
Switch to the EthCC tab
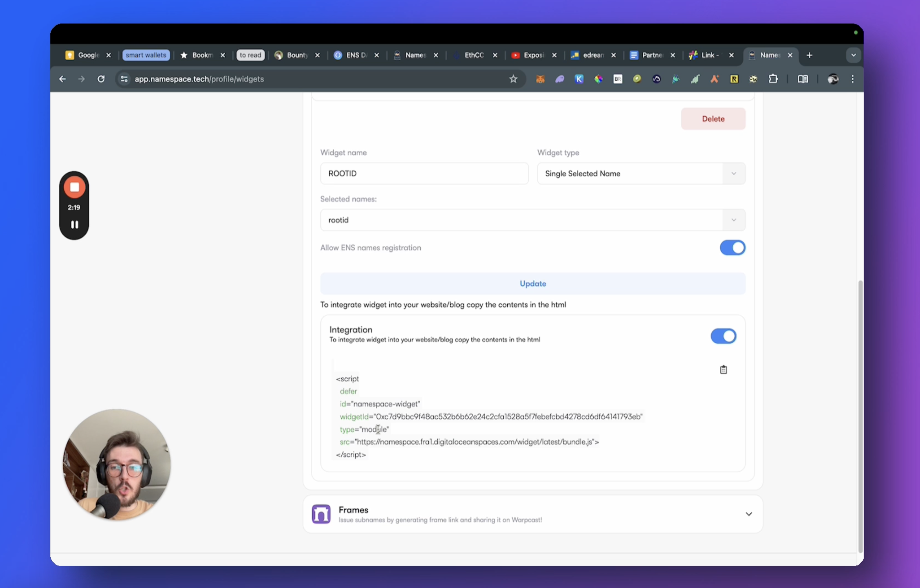474,55
